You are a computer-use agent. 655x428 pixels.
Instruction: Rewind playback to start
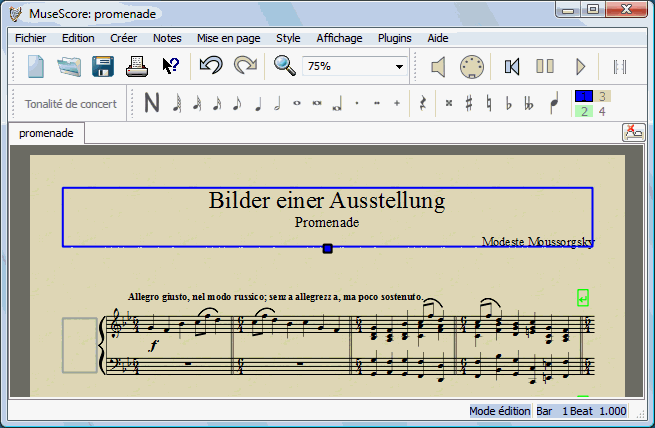(x=512, y=66)
